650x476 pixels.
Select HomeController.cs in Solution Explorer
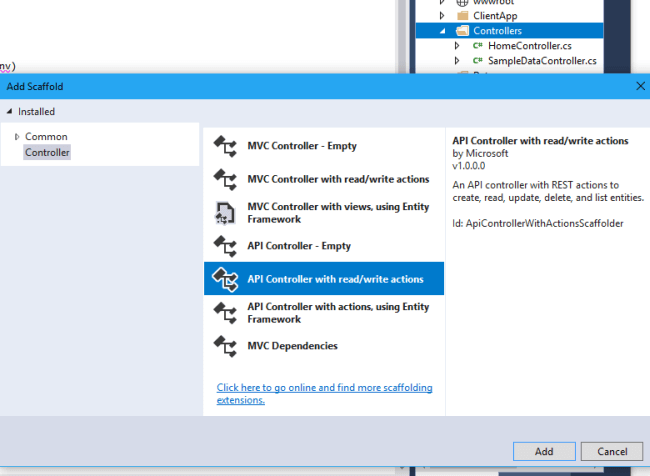tap(529, 46)
